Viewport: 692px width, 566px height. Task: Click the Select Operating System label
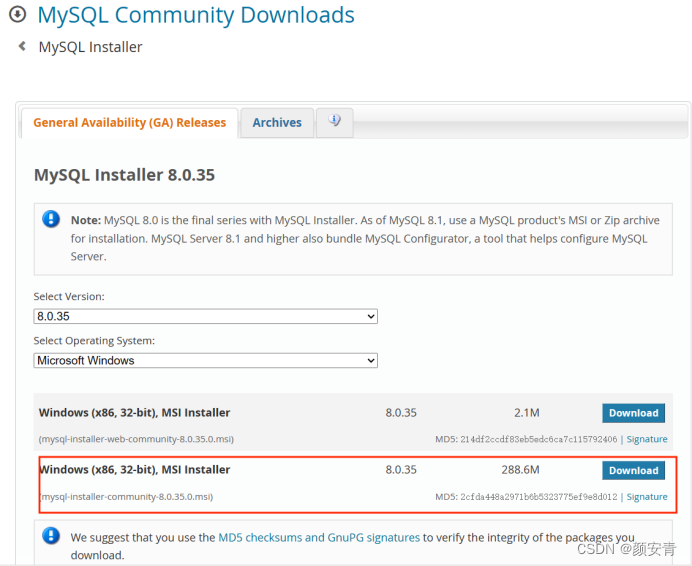click(94, 341)
